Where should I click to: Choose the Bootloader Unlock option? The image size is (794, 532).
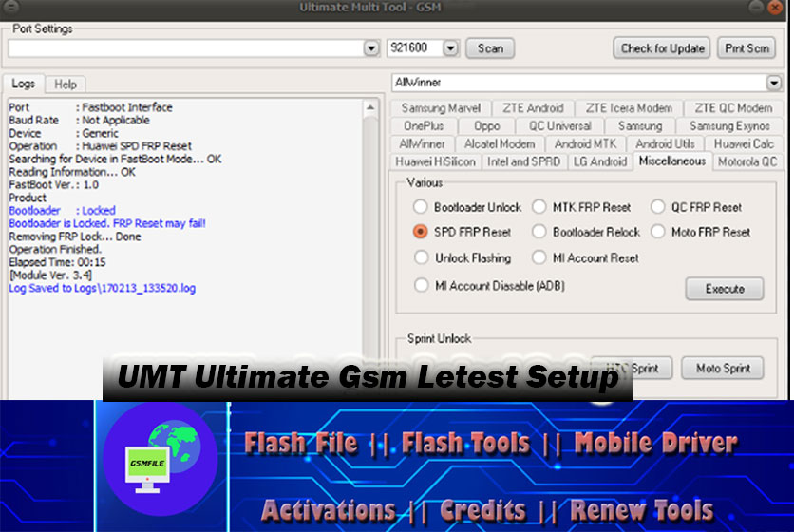421,207
